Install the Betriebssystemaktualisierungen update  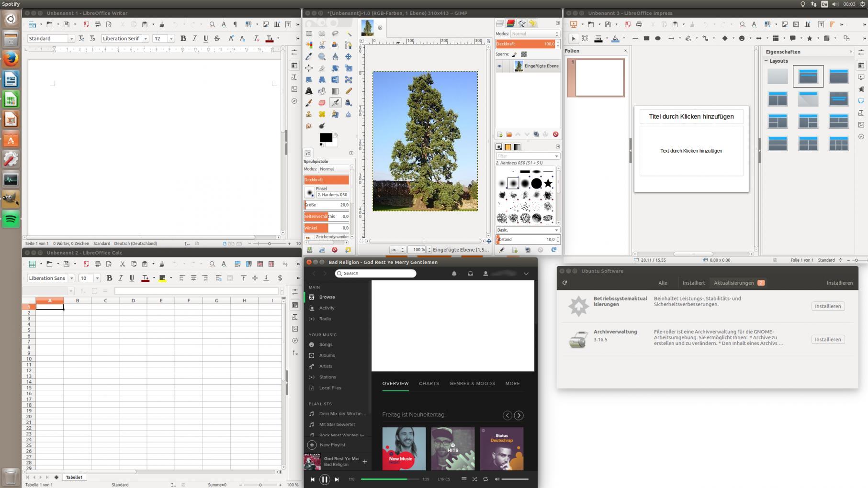click(828, 306)
